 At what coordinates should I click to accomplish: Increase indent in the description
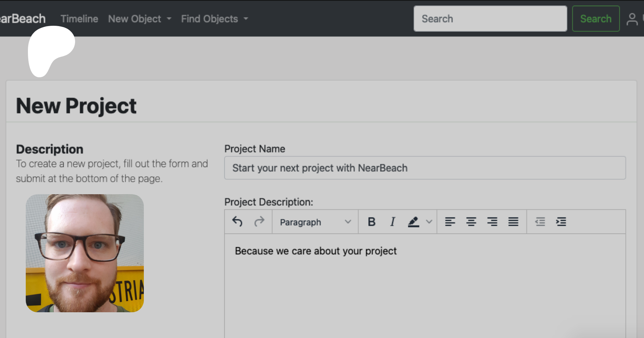[561, 222]
